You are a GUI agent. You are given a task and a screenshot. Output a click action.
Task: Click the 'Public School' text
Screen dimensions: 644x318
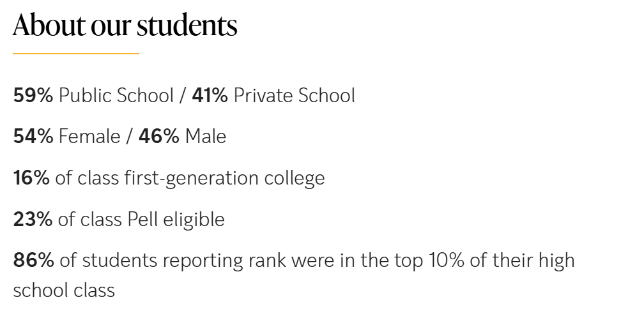[x=116, y=96]
